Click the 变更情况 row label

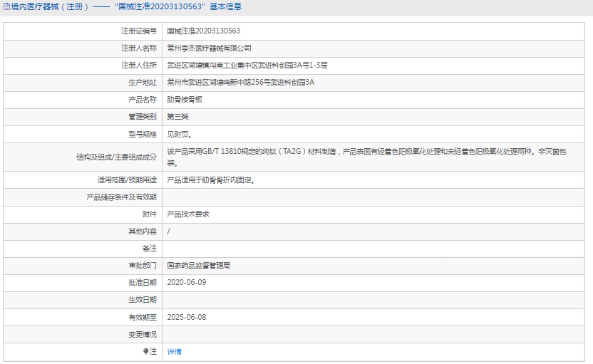pyautogui.click(x=143, y=335)
